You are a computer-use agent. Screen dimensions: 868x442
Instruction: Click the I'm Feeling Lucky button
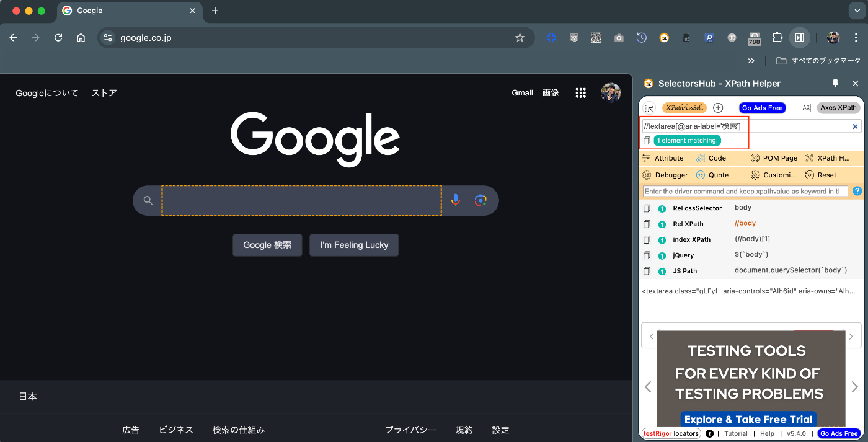tap(354, 245)
